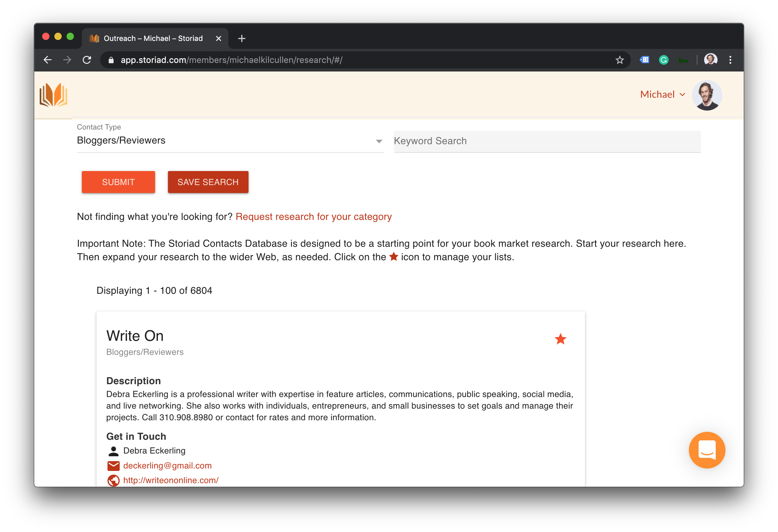Bookmark page with address bar star
The width and height of the screenshot is (778, 532).
click(619, 60)
